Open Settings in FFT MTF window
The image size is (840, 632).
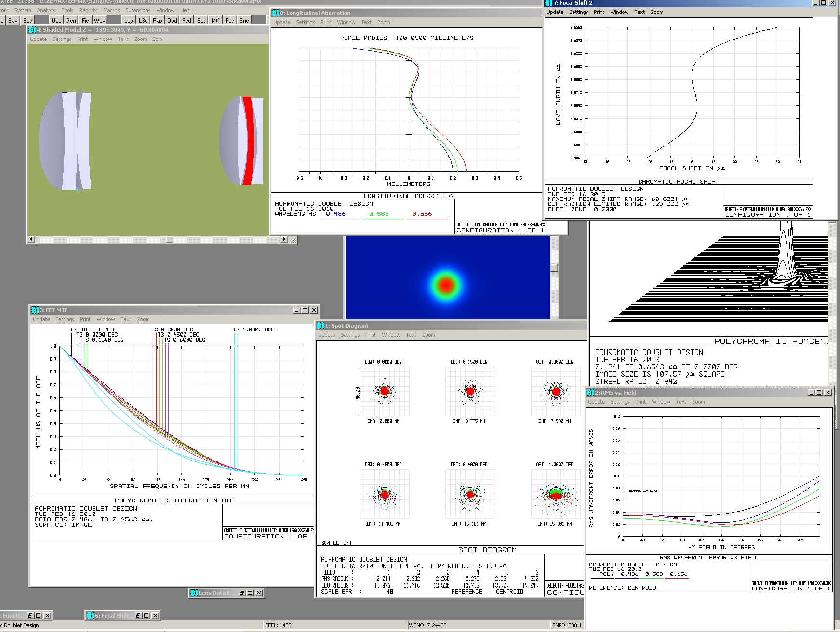(65, 320)
